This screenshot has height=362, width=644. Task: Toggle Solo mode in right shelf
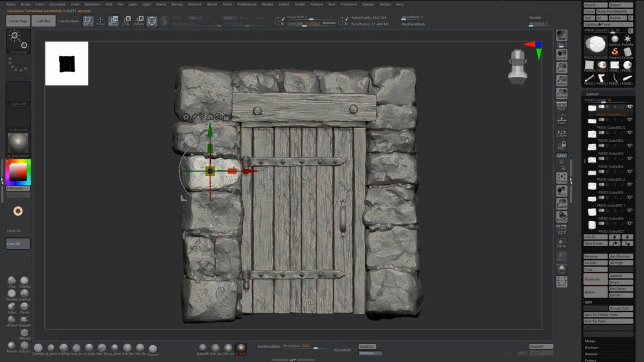tap(561, 269)
